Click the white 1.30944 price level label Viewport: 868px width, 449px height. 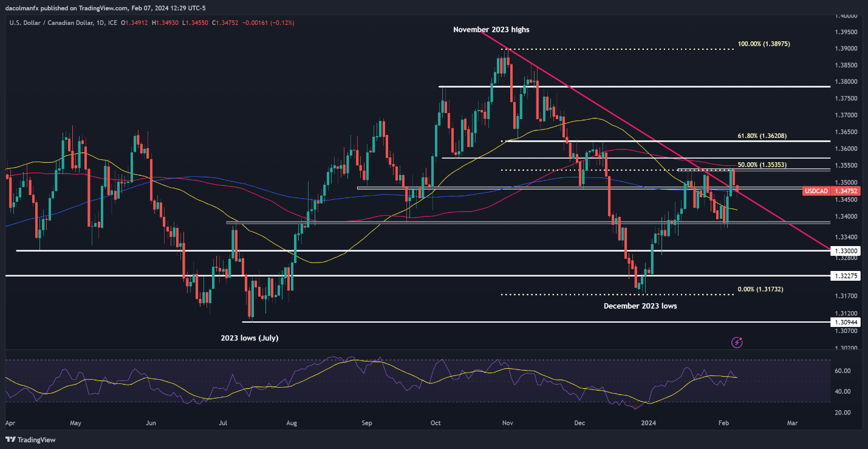pyautogui.click(x=846, y=322)
